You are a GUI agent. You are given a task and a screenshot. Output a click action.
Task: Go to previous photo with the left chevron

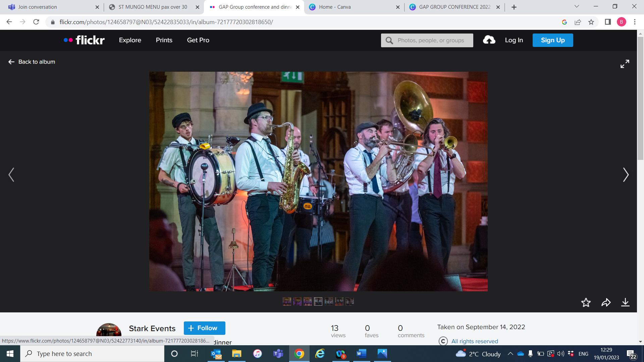11,175
